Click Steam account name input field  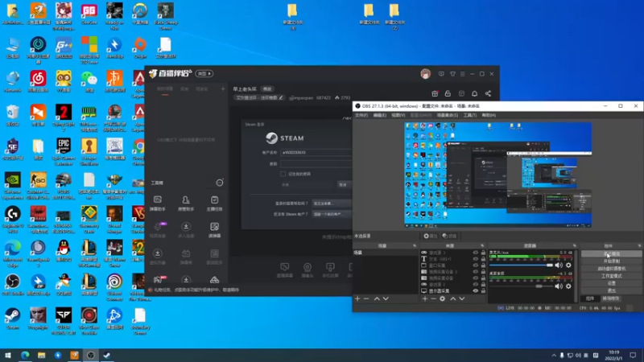316,152
